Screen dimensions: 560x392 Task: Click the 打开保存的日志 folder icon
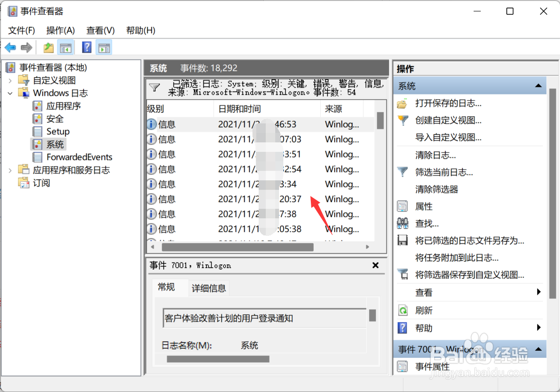[x=402, y=103]
